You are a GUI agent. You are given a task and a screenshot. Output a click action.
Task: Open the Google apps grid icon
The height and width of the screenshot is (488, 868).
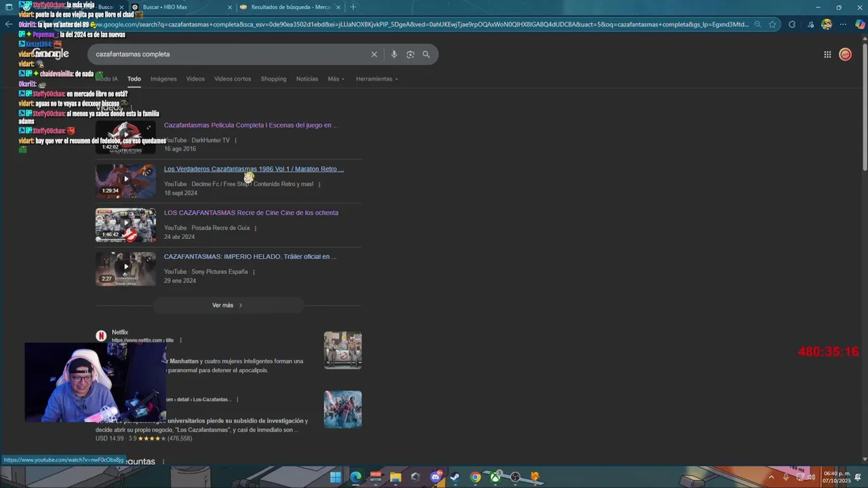coord(827,54)
